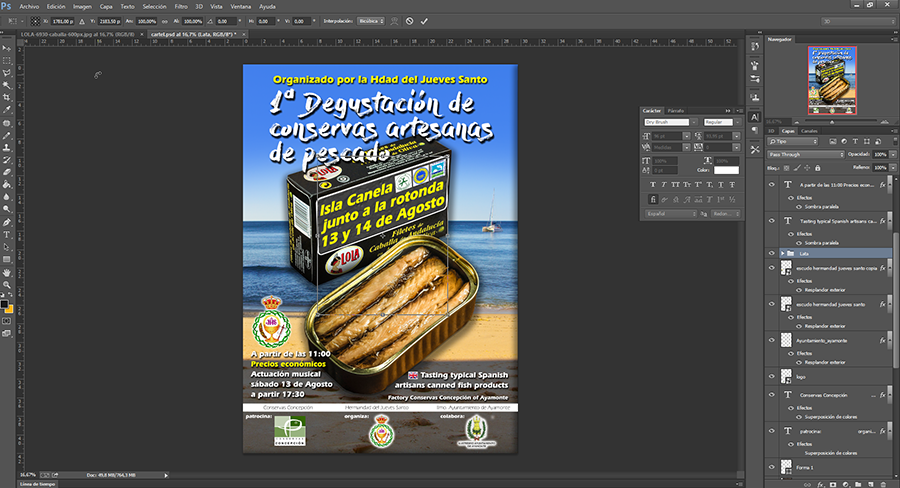Hide the 'A partir de las 11:00' text layer
The width and height of the screenshot is (900, 488).
[771, 185]
